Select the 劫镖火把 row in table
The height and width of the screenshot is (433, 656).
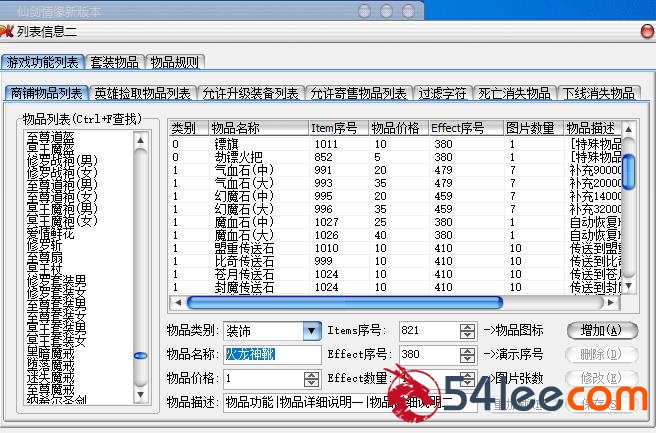[x=395, y=157]
